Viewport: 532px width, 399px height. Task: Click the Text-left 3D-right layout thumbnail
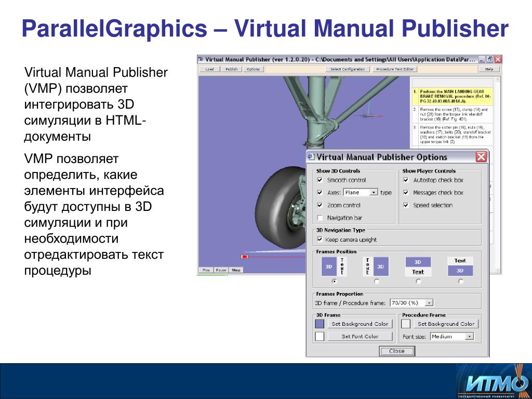pos(376,267)
